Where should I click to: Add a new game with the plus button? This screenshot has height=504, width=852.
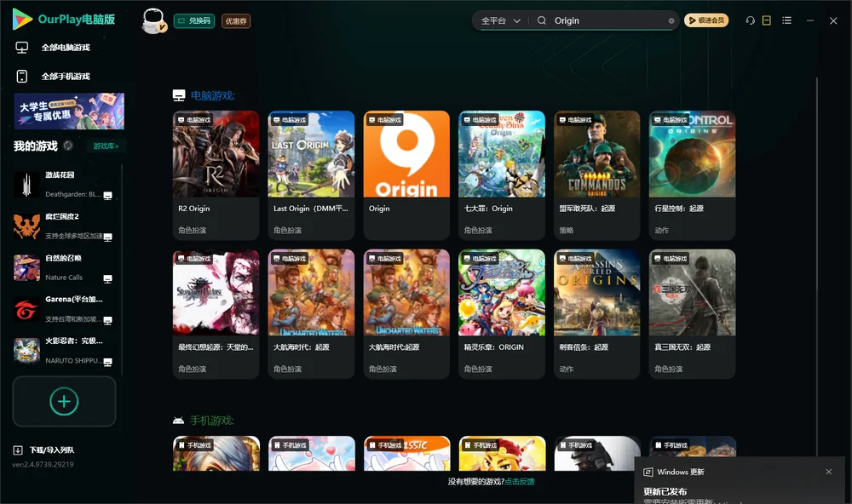tap(64, 401)
